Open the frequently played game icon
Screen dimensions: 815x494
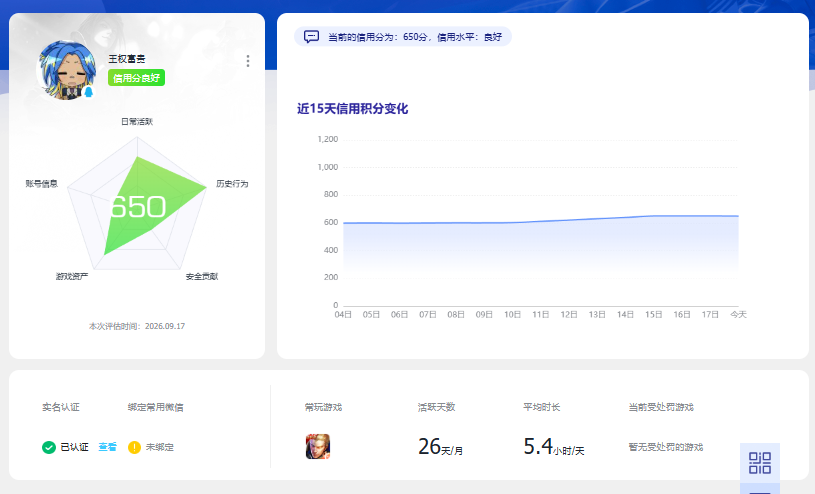pos(318,447)
